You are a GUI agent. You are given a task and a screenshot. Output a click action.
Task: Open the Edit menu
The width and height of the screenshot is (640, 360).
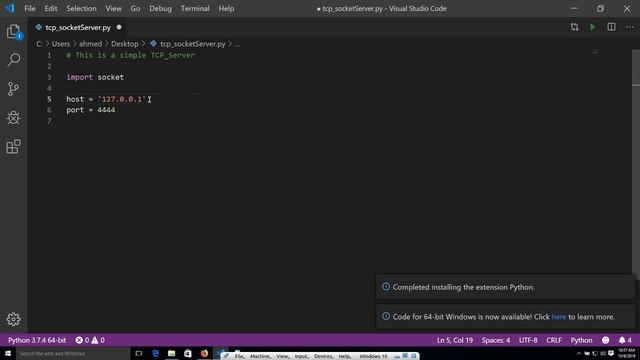pyautogui.click(x=51, y=9)
